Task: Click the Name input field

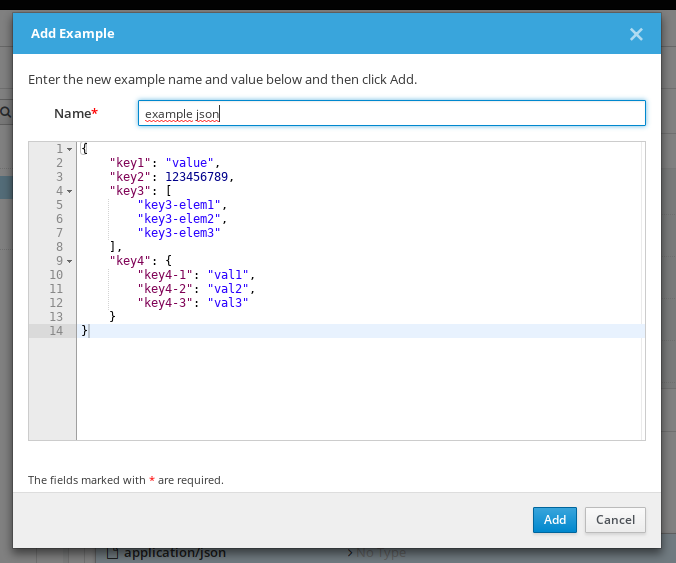Action: point(391,113)
